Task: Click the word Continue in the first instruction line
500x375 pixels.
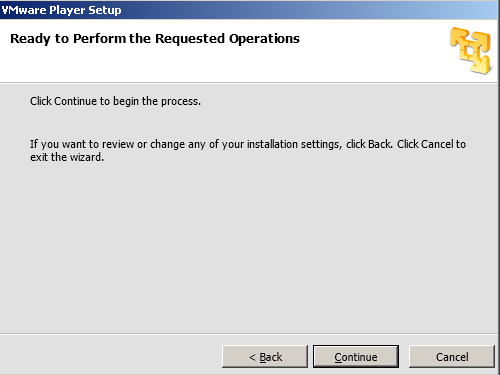Action: 75,101
